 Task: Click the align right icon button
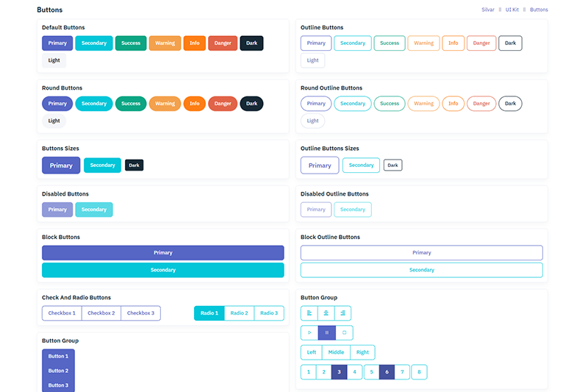point(343,313)
